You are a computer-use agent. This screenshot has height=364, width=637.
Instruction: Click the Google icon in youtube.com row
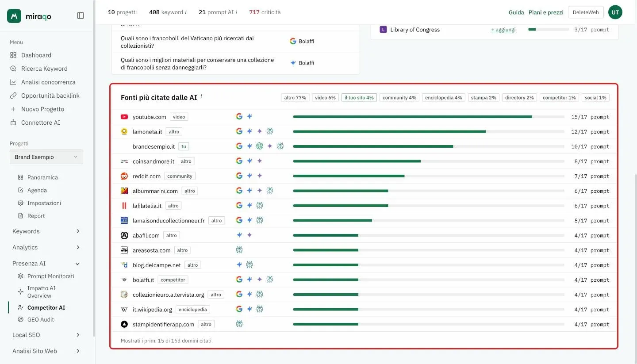(239, 117)
